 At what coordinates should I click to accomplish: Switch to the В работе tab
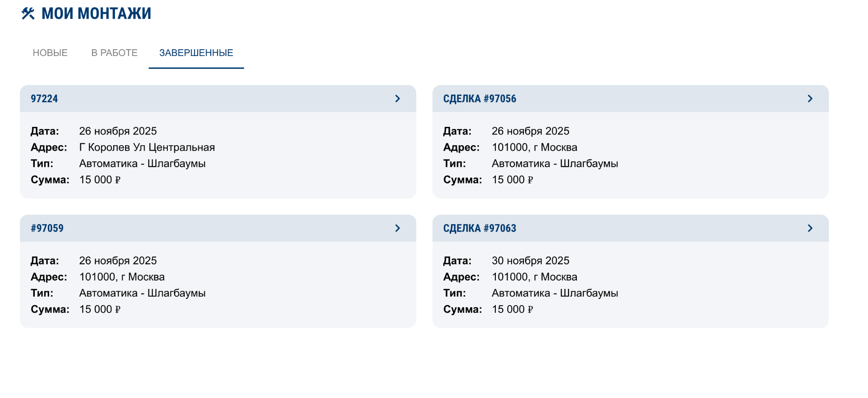click(x=114, y=53)
